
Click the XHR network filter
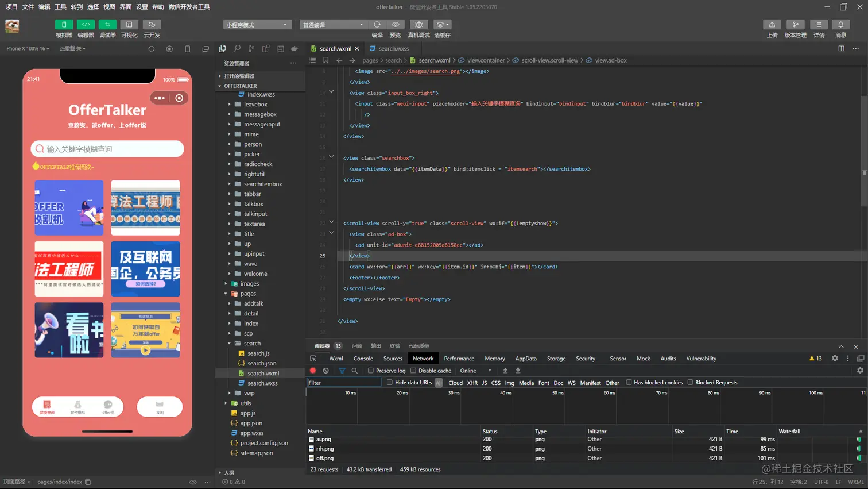(x=472, y=383)
